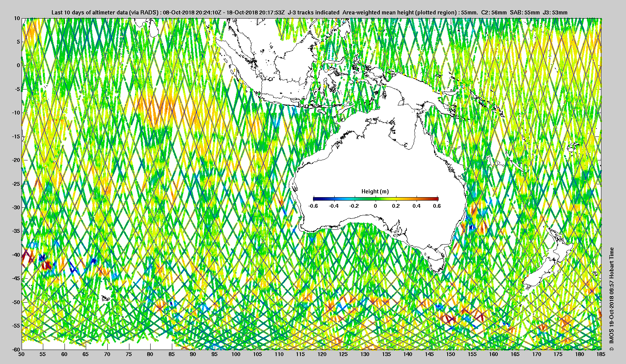Click the '0.4' colorbar tick label
This screenshot has width=626, height=364.
coord(417,206)
